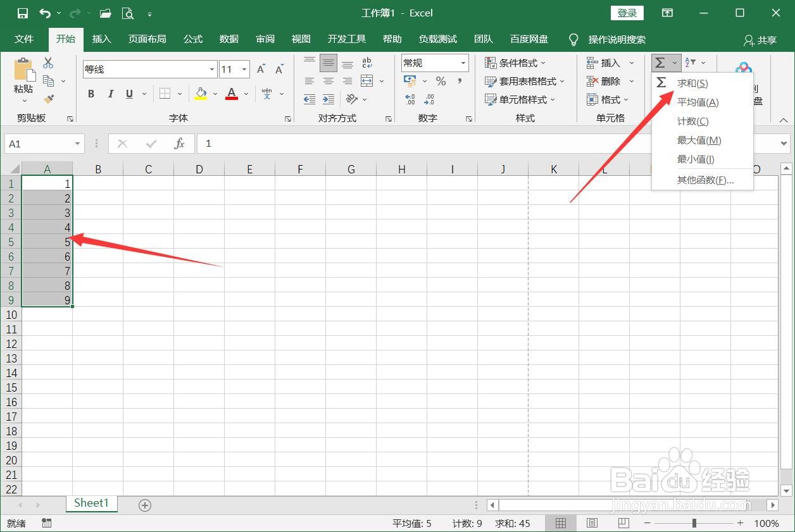Apply comma style format
The height and width of the screenshot is (532, 795).
pos(460,81)
